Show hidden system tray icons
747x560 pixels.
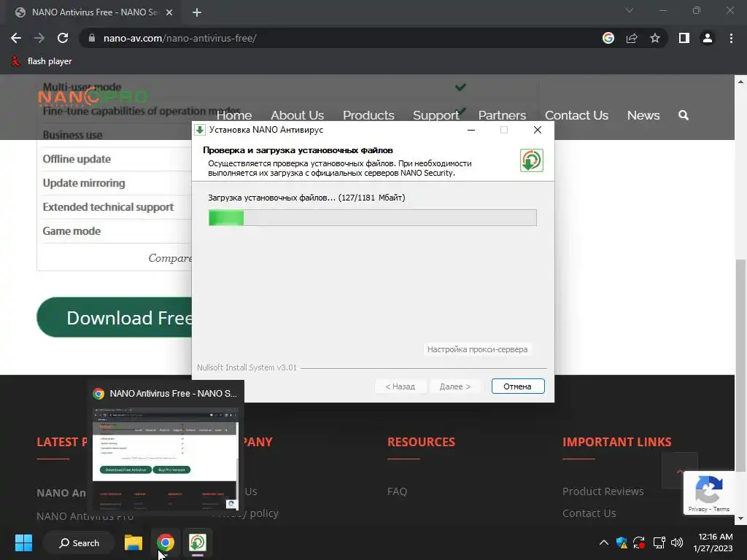tap(603, 542)
